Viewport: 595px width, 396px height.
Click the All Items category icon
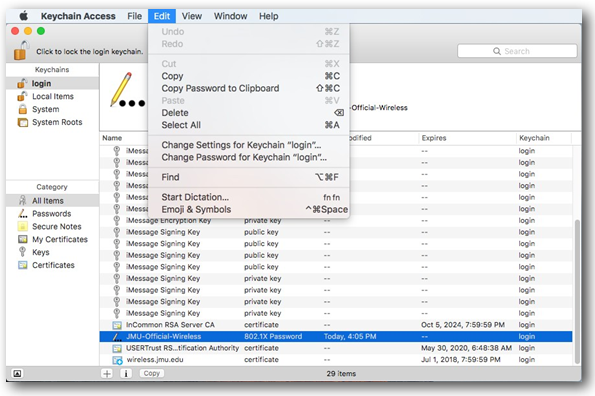click(x=23, y=200)
